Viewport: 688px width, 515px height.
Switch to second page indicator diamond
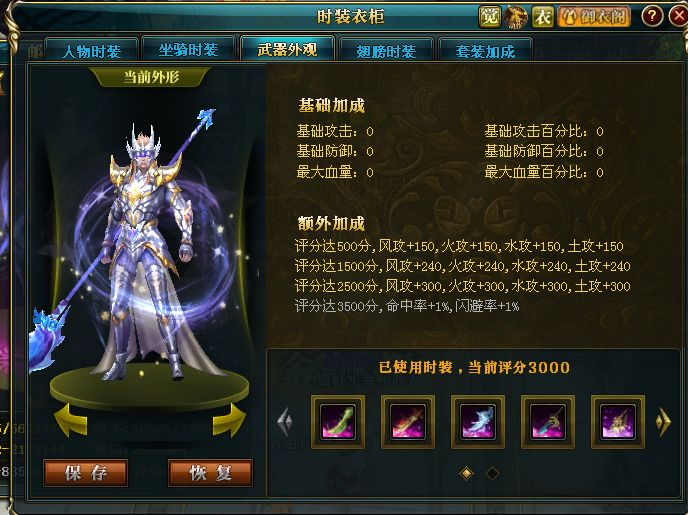[492, 473]
